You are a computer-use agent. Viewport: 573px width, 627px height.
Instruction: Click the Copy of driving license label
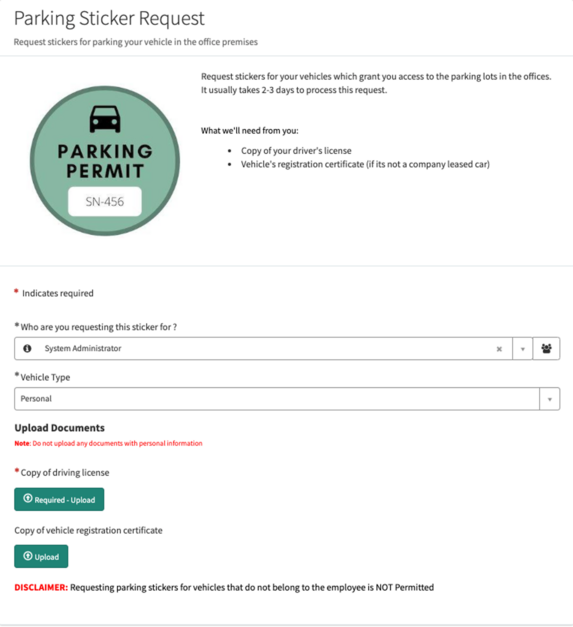(x=65, y=473)
